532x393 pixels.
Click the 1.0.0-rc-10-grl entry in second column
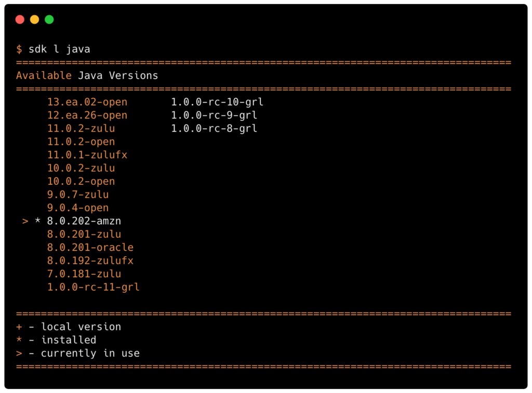click(217, 102)
